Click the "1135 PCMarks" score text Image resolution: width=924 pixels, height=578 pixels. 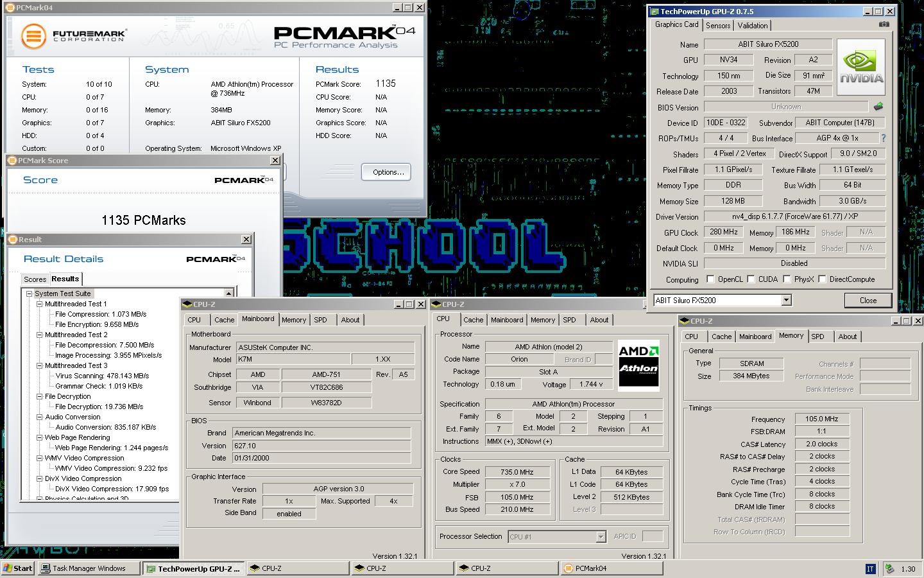click(144, 220)
